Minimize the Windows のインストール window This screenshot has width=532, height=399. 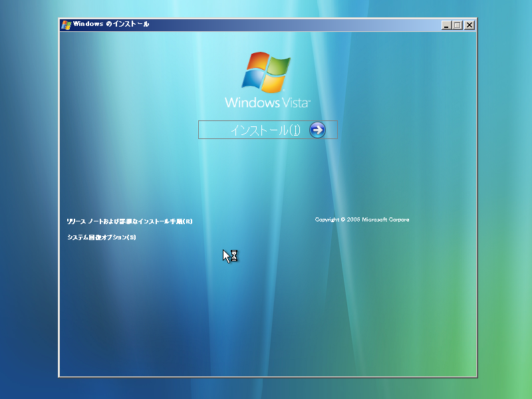click(x=446, y=25)
